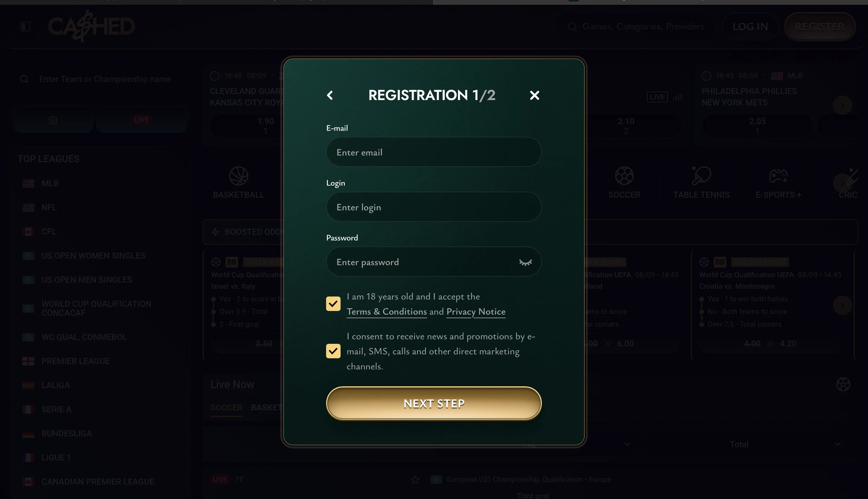Switch to the LIVE sidebar tab
The width and height of the screenshot is (868, 499).
click(142, 120)
